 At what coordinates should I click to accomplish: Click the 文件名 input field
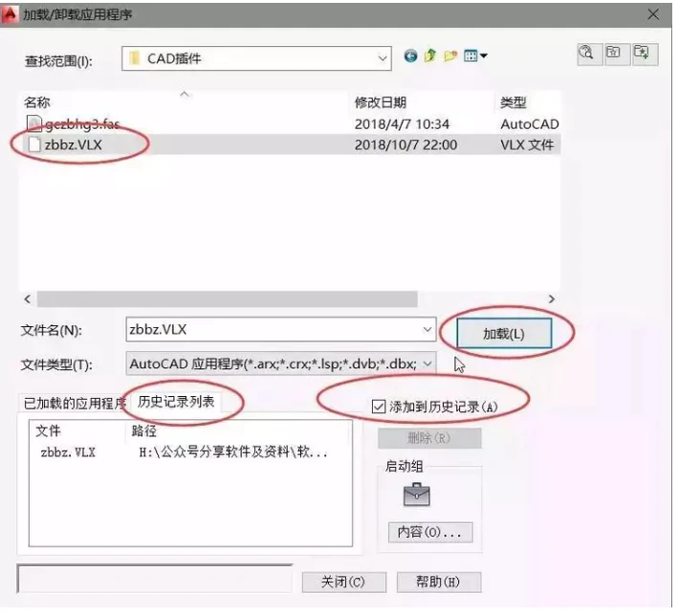pyautogui.click(x=280, y=330)
